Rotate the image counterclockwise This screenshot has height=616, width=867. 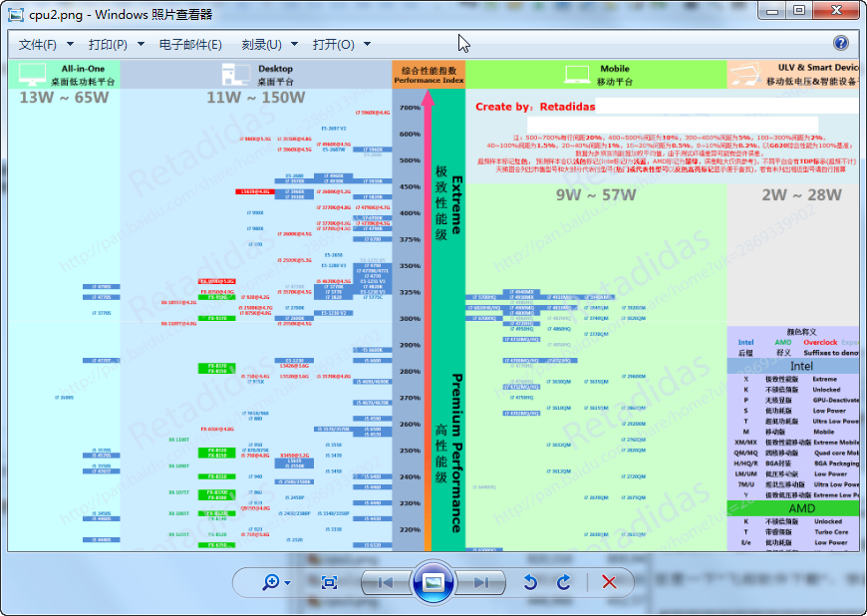[x=531, y=582]
